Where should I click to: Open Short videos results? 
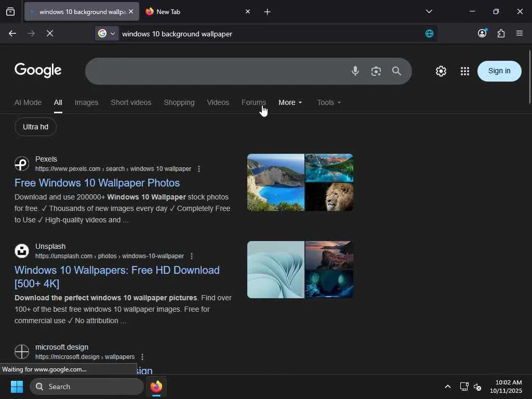pos(131,102)
